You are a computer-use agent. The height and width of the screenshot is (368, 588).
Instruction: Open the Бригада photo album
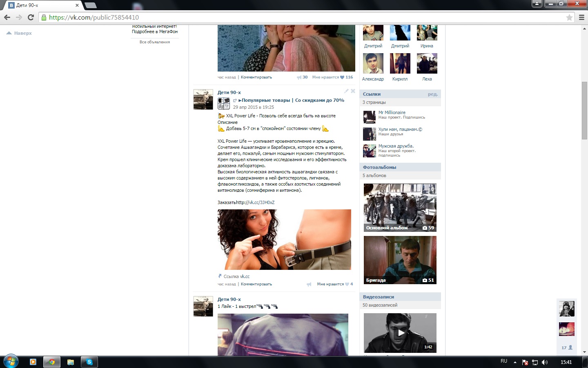point(400,260)
